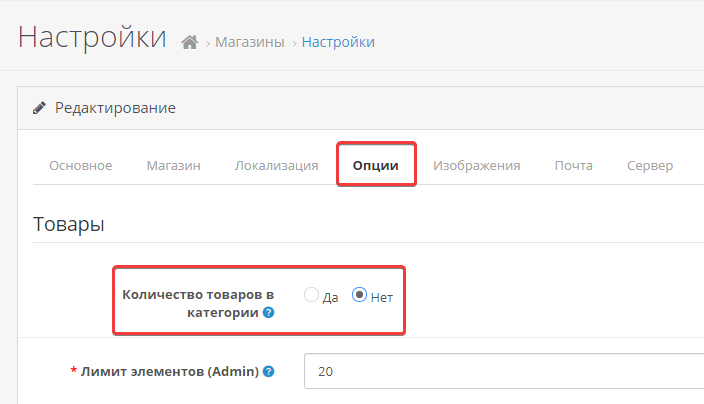
Task: Click the Настройки breadcrumb link
Action: coord(338,42)
